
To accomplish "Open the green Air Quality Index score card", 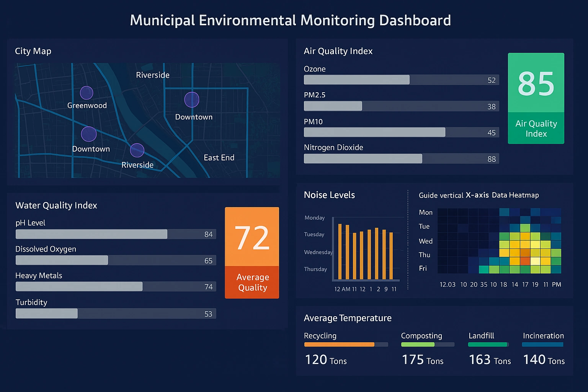I will point(536,98).
